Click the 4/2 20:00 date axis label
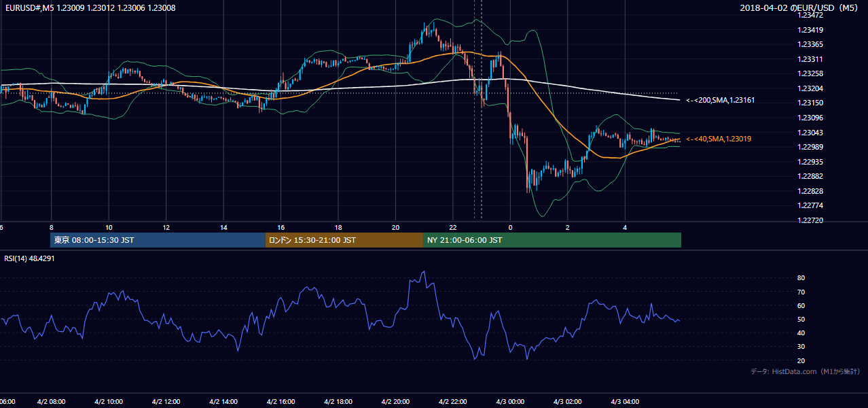 395,402
